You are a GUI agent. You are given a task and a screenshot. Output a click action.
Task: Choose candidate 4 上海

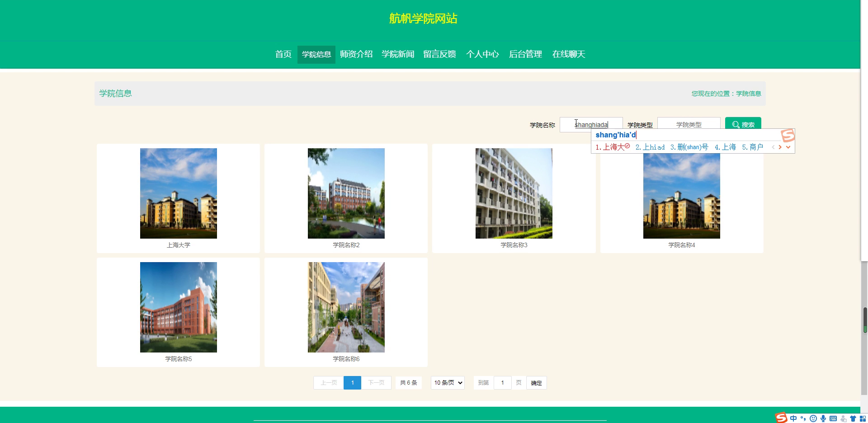725,147
